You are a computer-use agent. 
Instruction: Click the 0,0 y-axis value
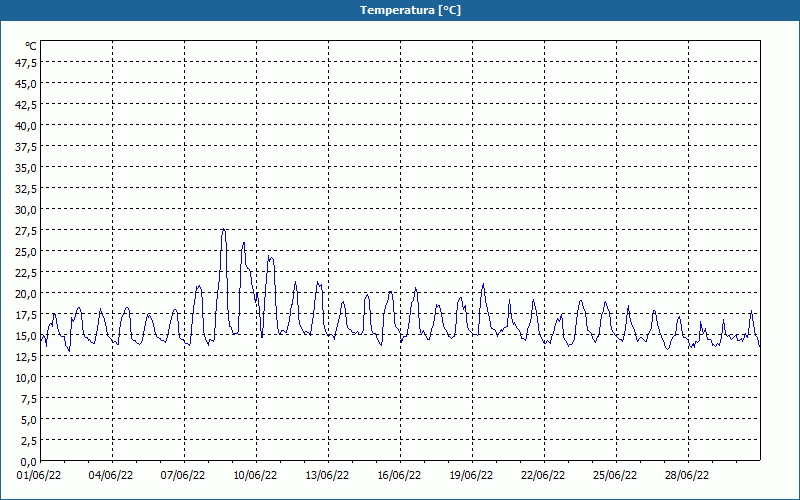click(29, 462)
